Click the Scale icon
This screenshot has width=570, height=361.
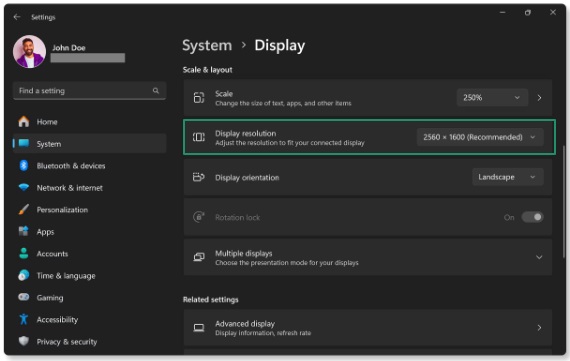point(199,97)
